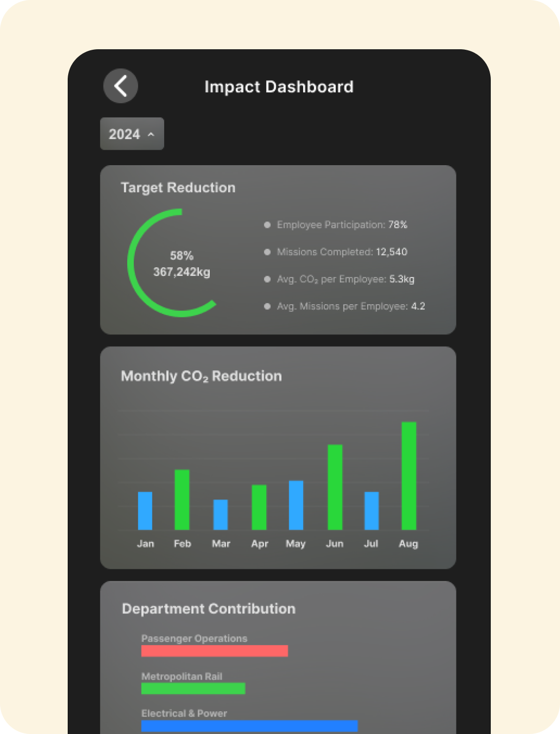Screen dimensions: 560x734
Task: Click the May bar in the chart
Action: click(x=296, y=505)
